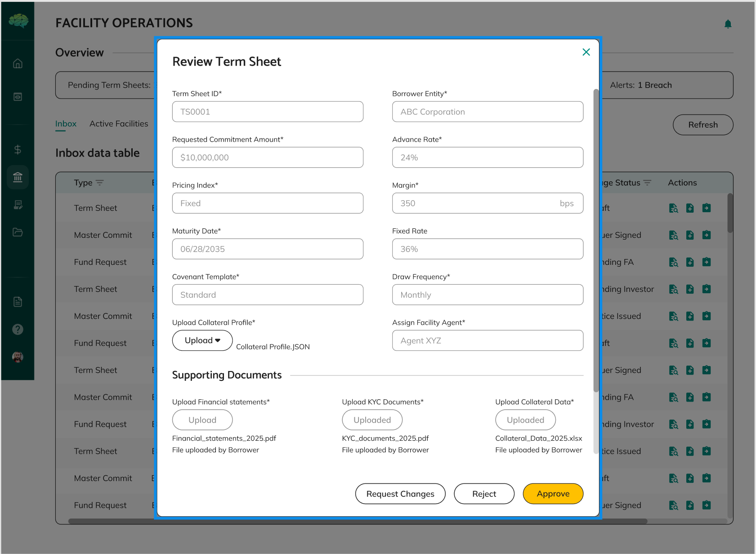Switch to the Inbox tab
This screenshot has height=554, width=756.
point(66,124)
